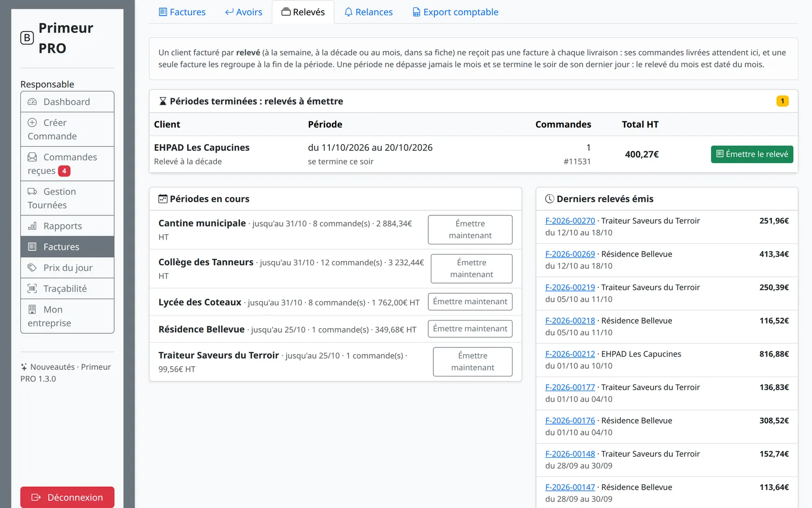Click the Mon entreprise building icon

point(32,309)
